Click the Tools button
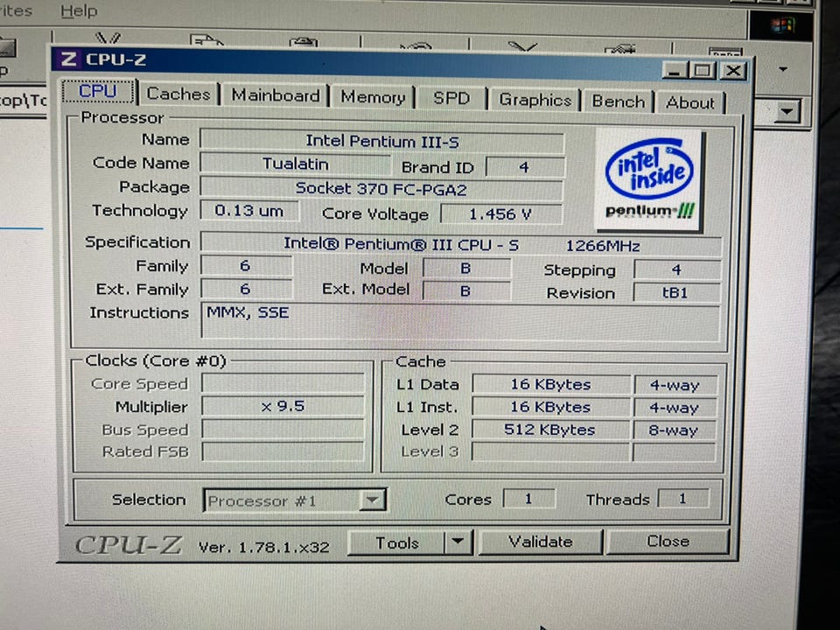The image size is (840, 630). [396, 542]
